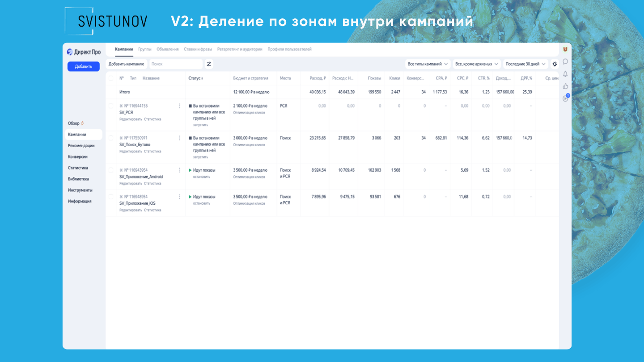Click the Бюджет и стратегия column header

[250, 78]
